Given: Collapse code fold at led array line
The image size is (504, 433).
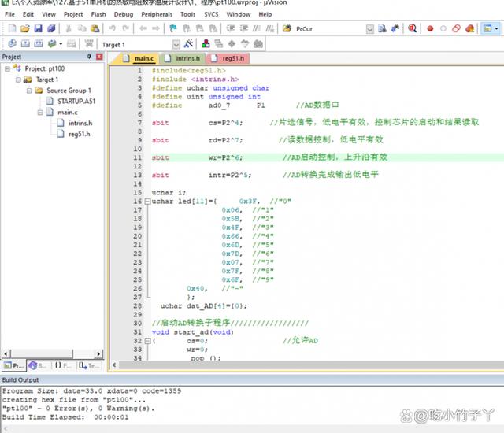Looking at the screenshot, I should [x=147, y=202].
